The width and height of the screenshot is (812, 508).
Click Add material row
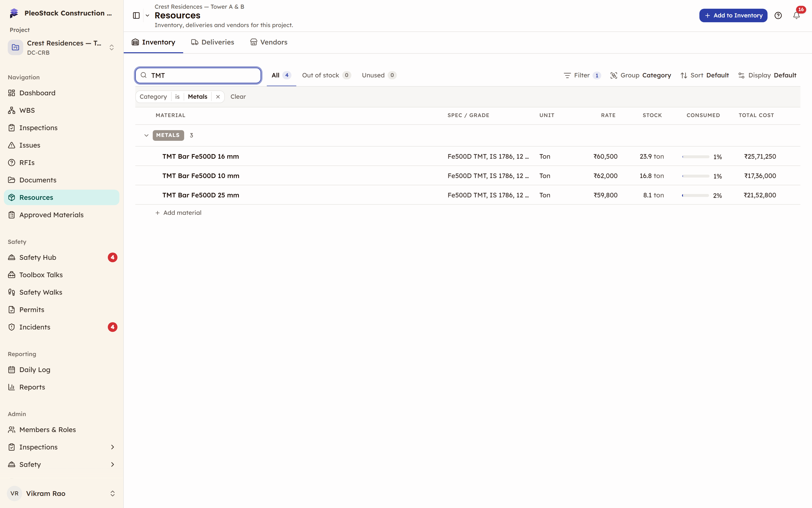tap(178, 213)
